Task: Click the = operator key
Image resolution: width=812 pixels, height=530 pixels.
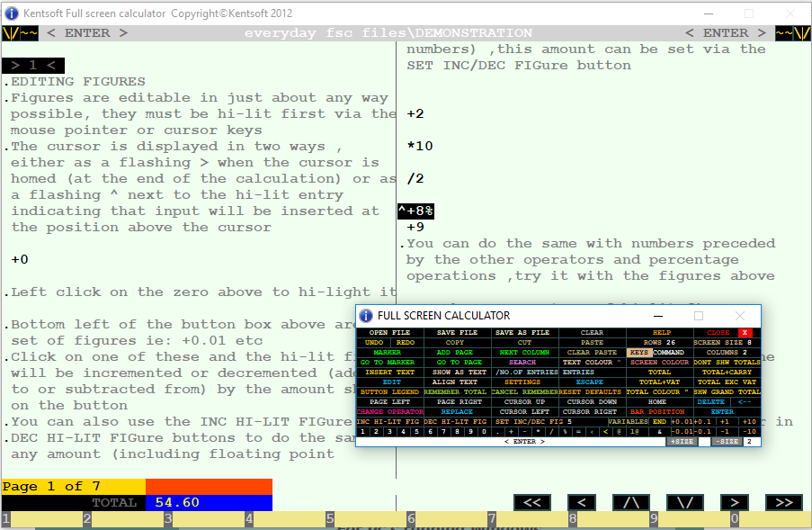Action: click(x=579, y=432)
